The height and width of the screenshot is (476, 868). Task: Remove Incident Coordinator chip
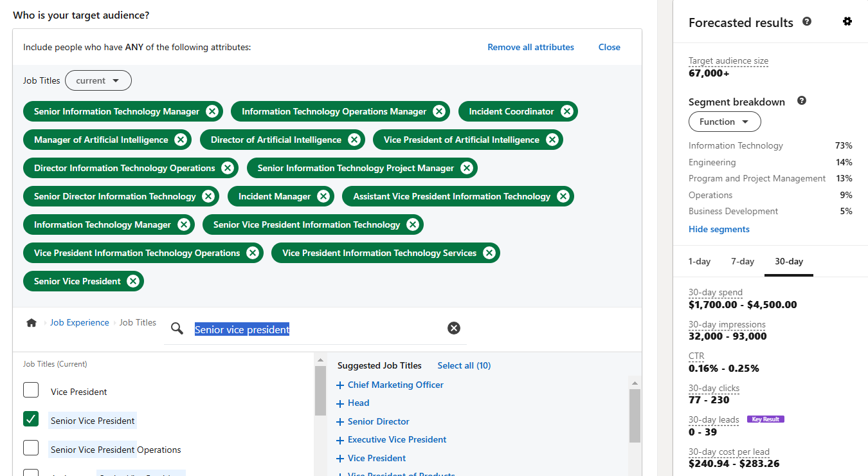(566, 111)
